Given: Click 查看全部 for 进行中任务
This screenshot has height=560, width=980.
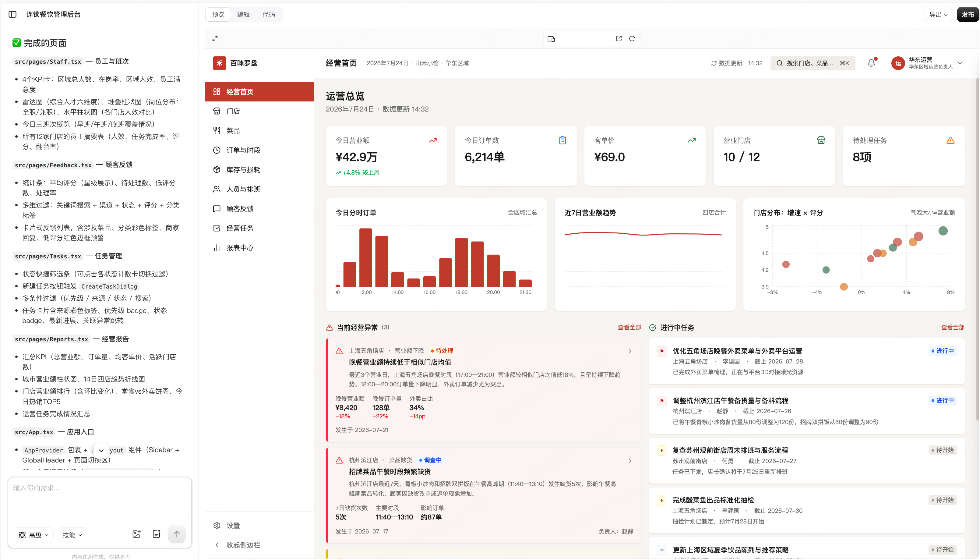Looking at the screenshot, I should tap(953, 327).
